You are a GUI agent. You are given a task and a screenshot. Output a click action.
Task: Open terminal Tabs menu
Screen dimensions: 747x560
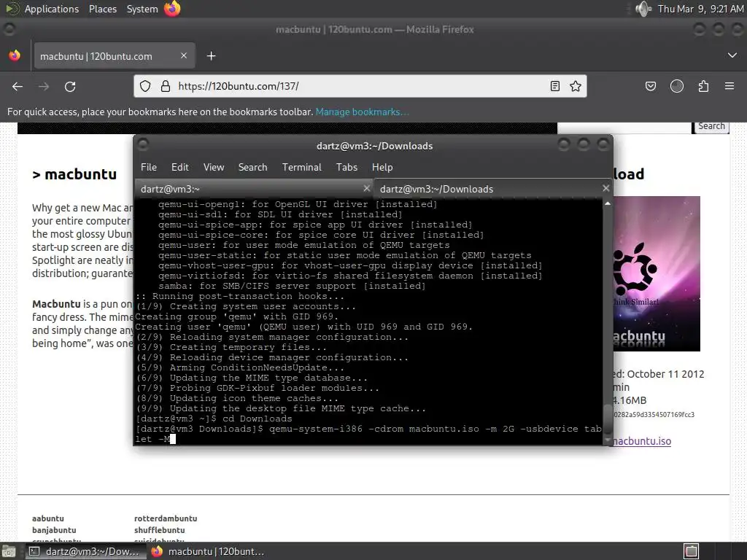tap(347, 167)
